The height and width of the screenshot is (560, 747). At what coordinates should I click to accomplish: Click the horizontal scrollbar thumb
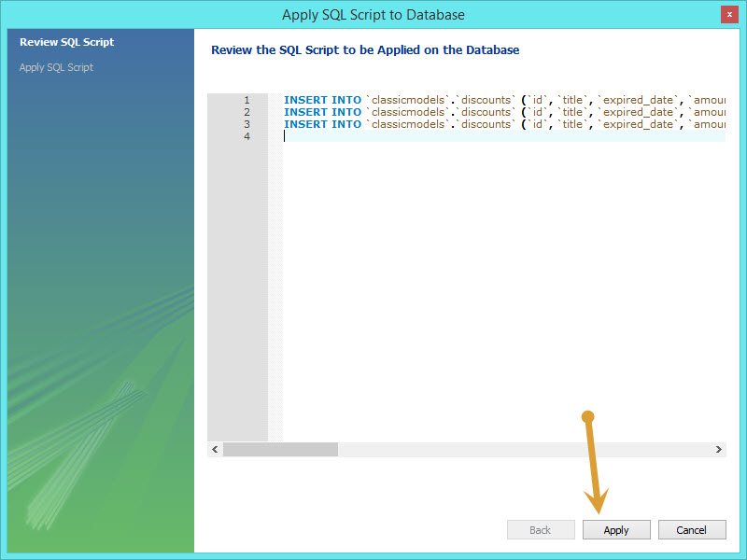tap(281, 449)
